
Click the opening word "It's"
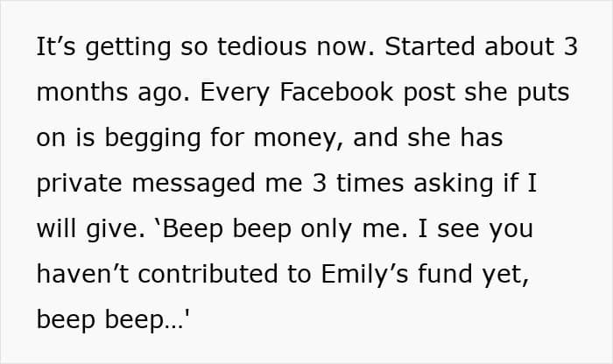(55, 46)
